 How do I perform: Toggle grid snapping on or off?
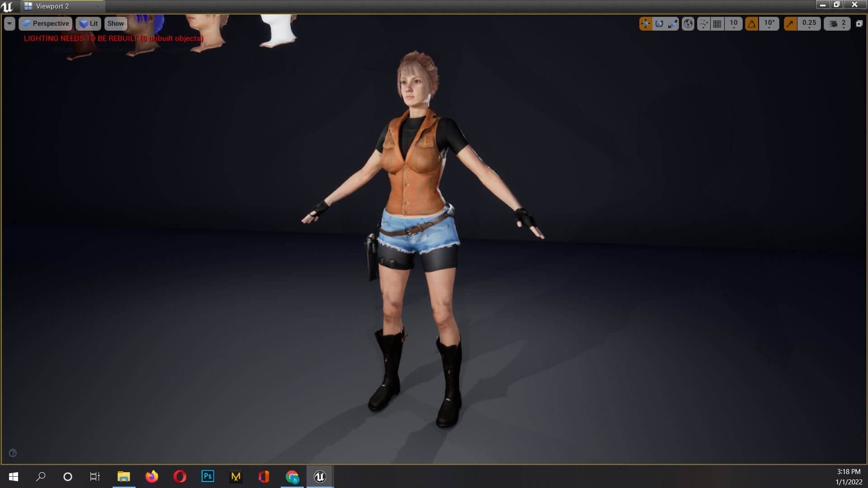717,23
